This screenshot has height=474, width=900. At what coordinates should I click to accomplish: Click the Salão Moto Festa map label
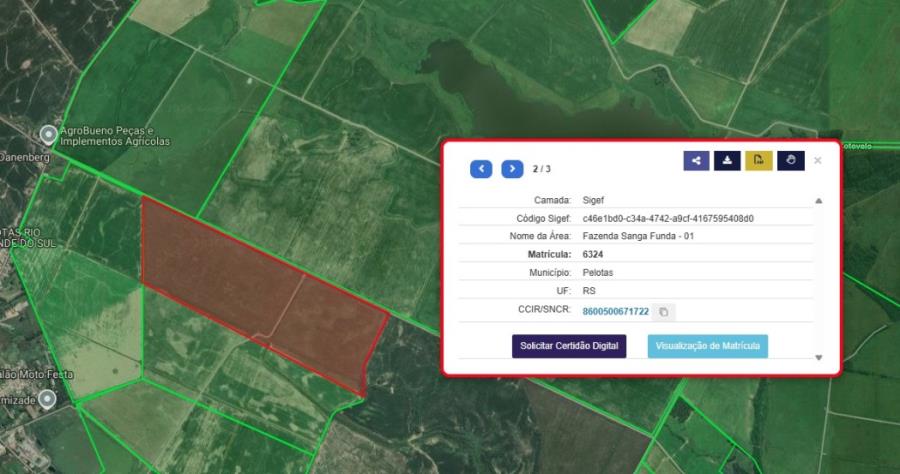tap(36, 375)
